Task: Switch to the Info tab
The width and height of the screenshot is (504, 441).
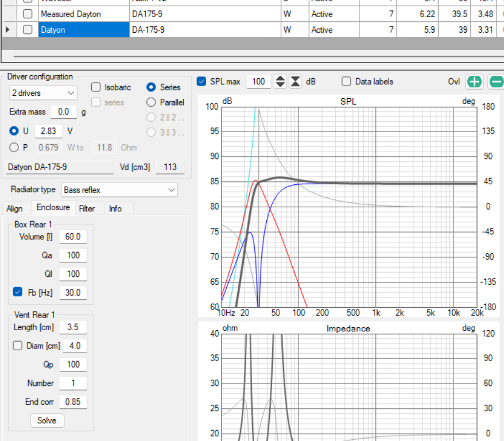Action: click(115, 208)
